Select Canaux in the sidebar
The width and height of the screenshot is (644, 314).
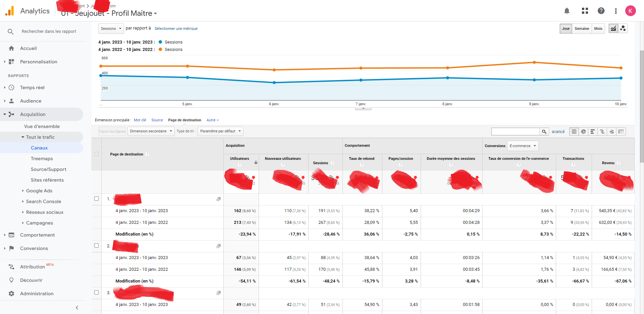[x=39, y=148]
